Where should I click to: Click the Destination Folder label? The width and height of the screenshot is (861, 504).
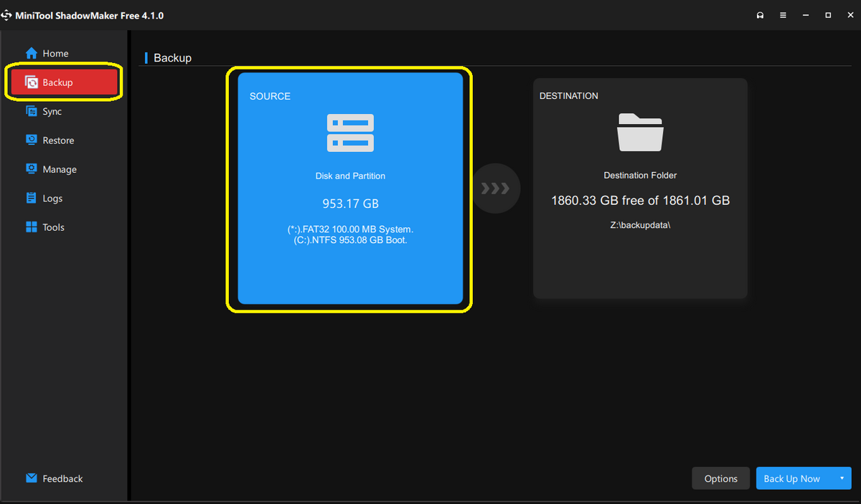pyautogui.click(x=640, y=175)
